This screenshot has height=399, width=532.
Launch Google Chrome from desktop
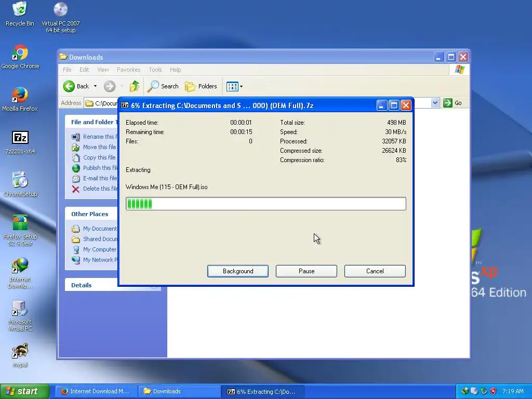click(x=20, y=57)
